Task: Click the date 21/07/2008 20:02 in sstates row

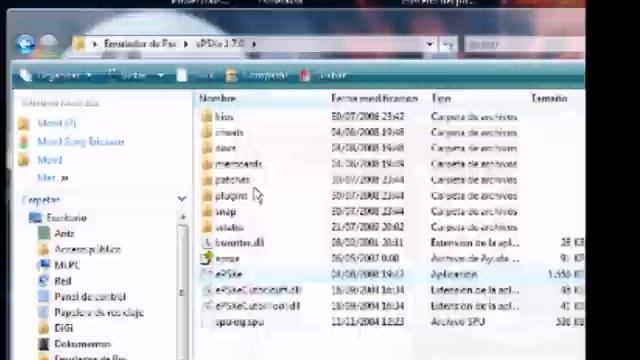Action: pyautogui.click(x=367, y=227)
